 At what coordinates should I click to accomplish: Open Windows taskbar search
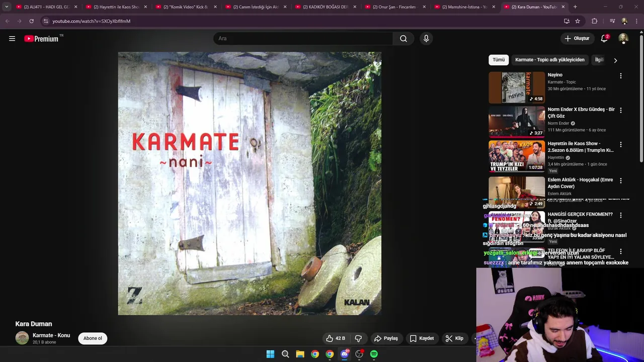285,354
